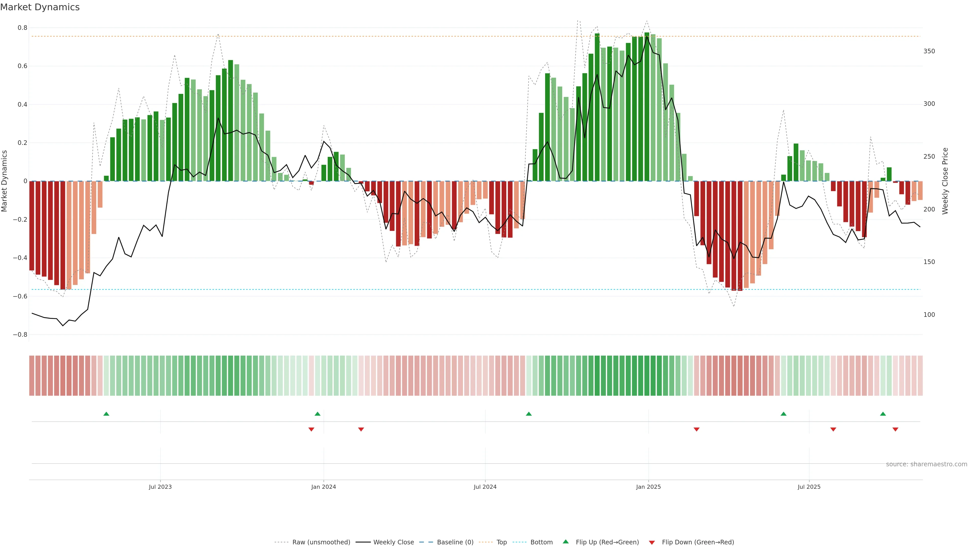
Task: Click the green flip-up triangle after Jul 2024
Action: point(529,414)
